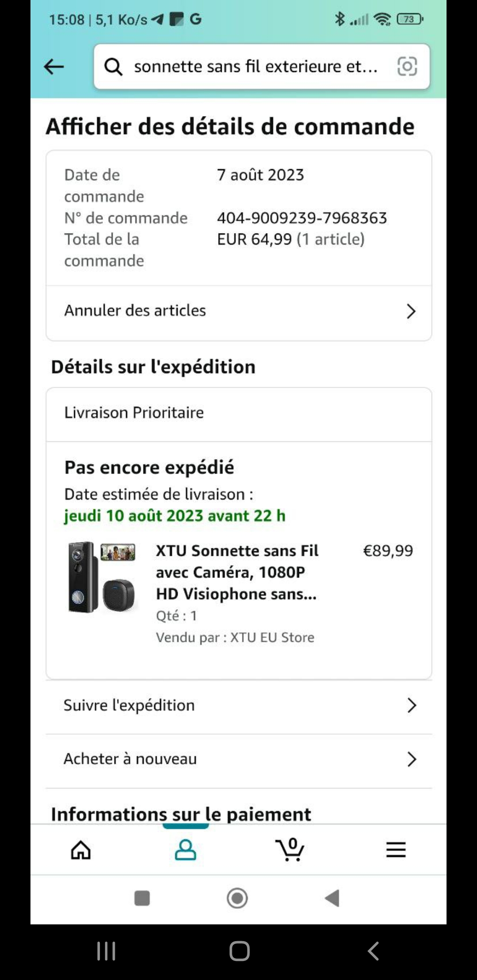477x980 pixels.
Task: Open the shopping cart
Action: tap(290, 850)
